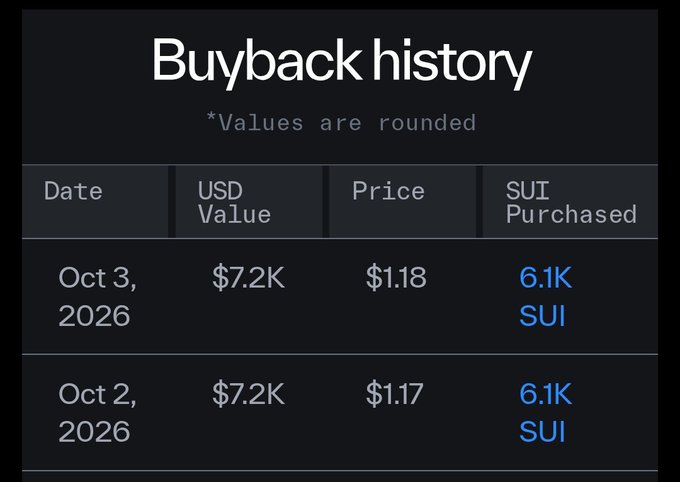
Task: Click the USD Value column header
Action: tap(234, 203)
